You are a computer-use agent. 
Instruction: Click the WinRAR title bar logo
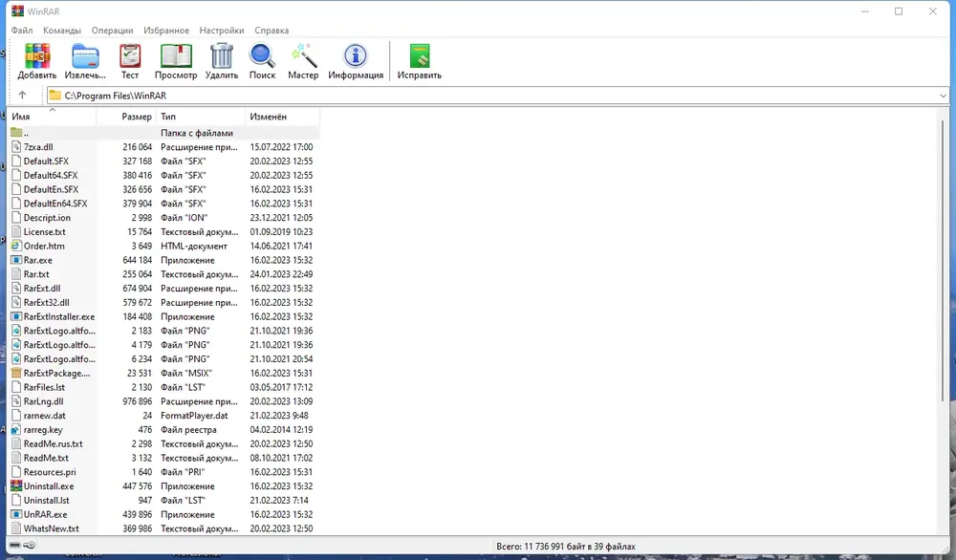coord(17,11)
